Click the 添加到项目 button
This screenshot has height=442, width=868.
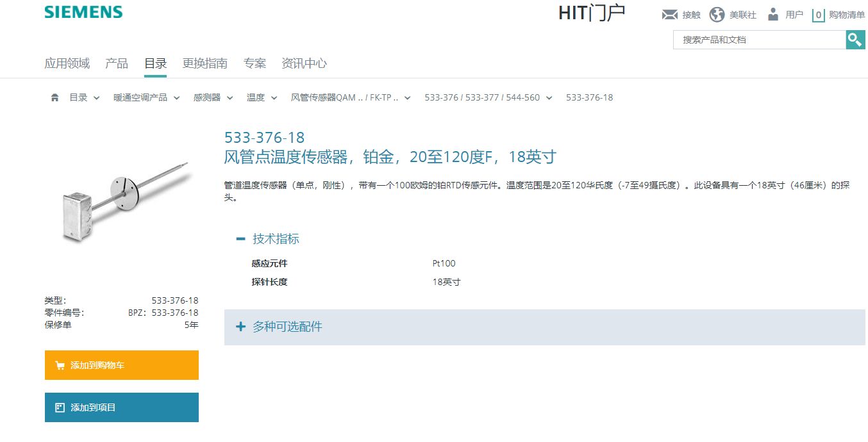tap(122, 407)
